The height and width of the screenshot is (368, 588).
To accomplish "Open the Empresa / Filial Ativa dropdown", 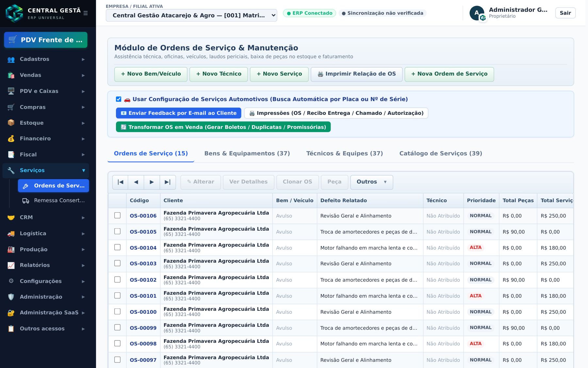I will (x=191, y=15).
